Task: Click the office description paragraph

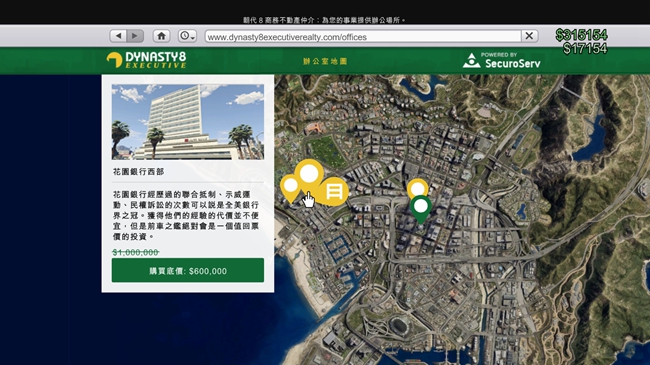Action: coord(186,215)
